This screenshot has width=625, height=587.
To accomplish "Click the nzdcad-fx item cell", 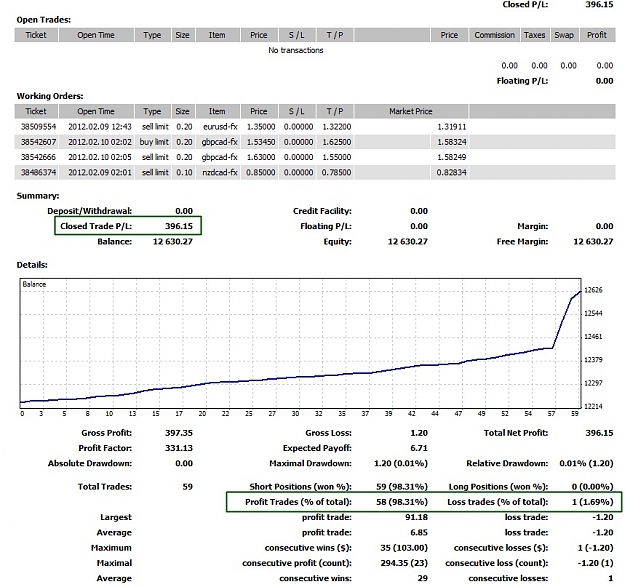I will (220, 173).
